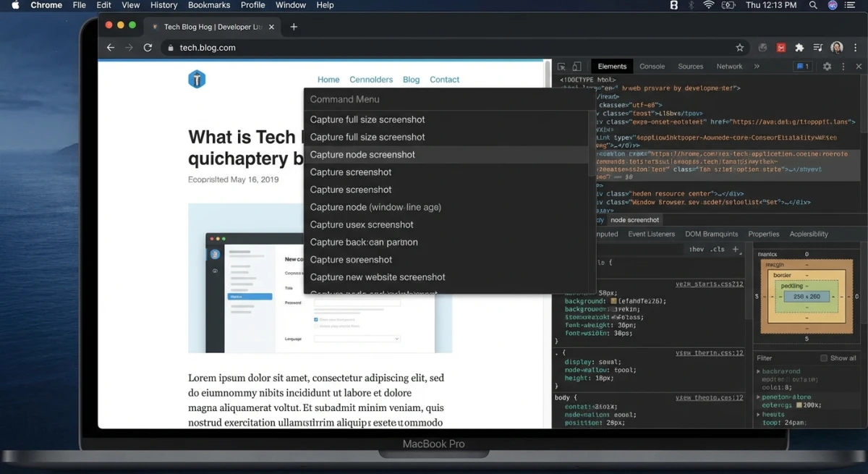
Task: Activate the DevTools inspect element picker
Action: tap(561, 67)
